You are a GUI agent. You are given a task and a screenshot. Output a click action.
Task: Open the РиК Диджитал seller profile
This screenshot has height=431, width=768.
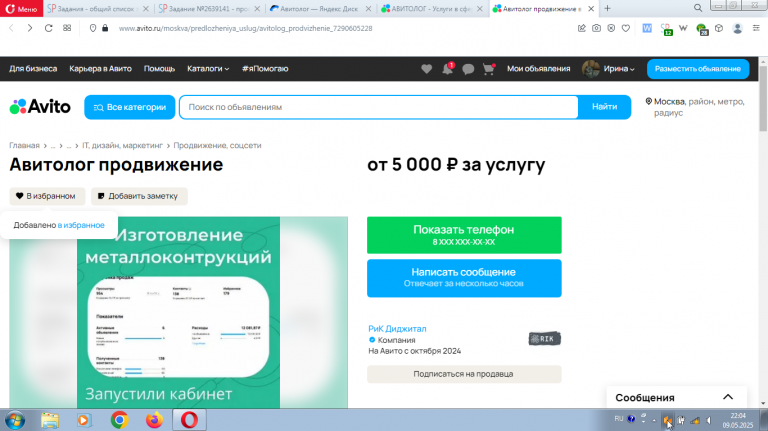tap(397, 329)
